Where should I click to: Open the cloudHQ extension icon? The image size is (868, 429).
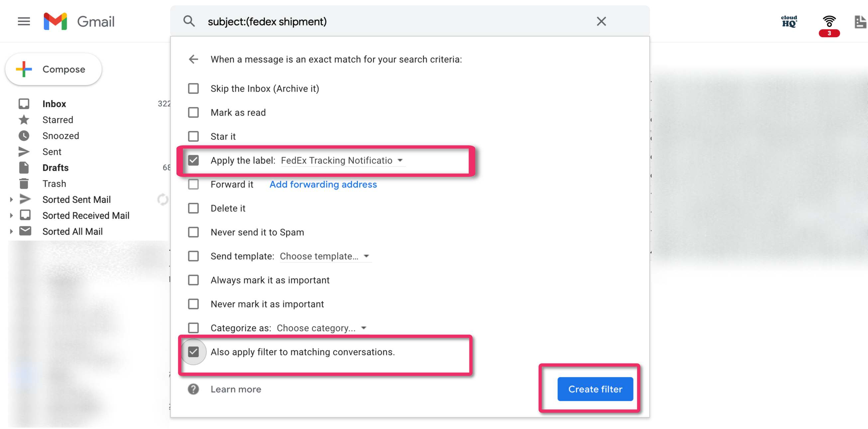click(789, 21)
